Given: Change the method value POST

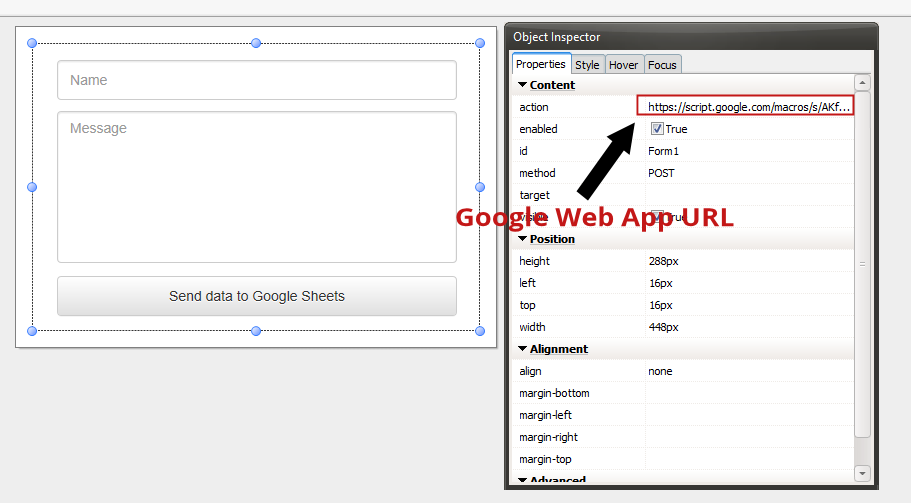Looking at the screenshot, I should coord(661,173).
